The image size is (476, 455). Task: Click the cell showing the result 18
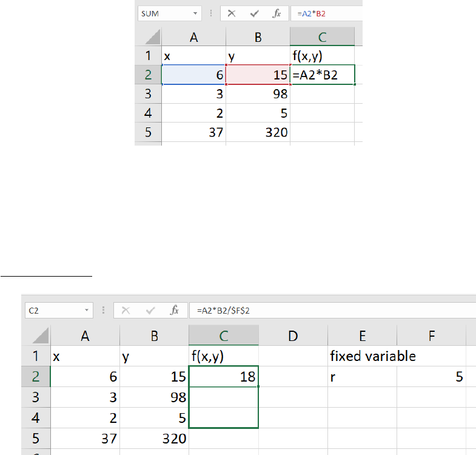click(x=224, y=377)
